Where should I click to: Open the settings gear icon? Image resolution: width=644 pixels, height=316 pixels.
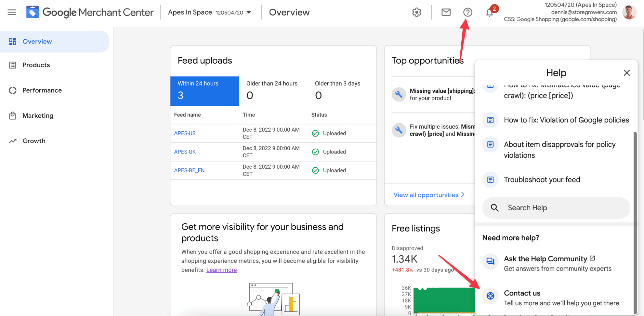coord(417,12)
